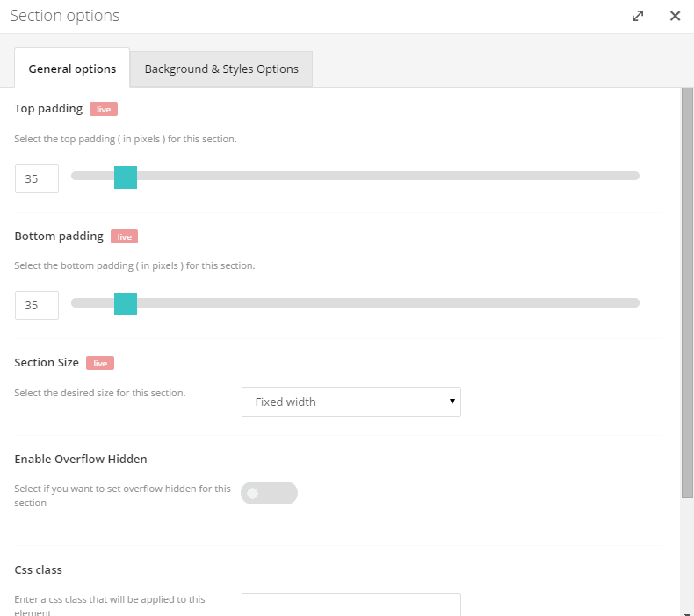Expand the Section options dialog to fullscreen

[638, 16]
